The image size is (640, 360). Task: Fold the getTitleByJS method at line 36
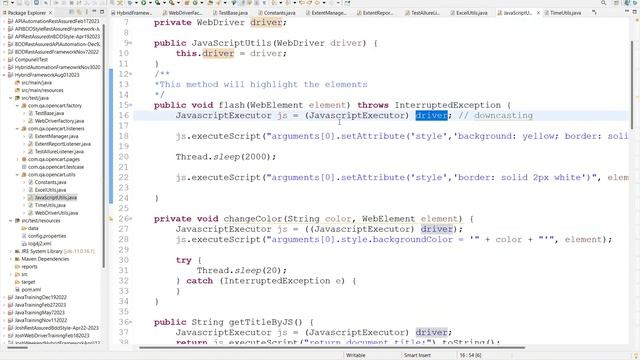pos(131,322)
